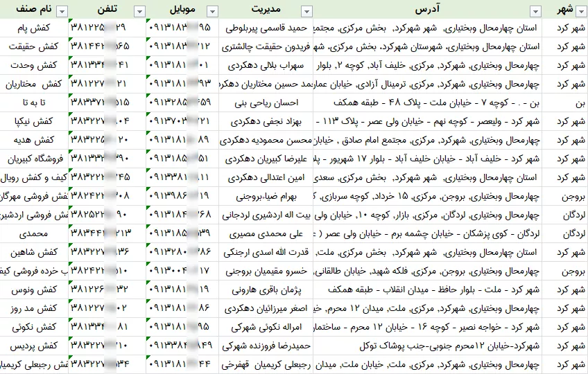Select cell کفش نکوئی

tap(34, 327)
